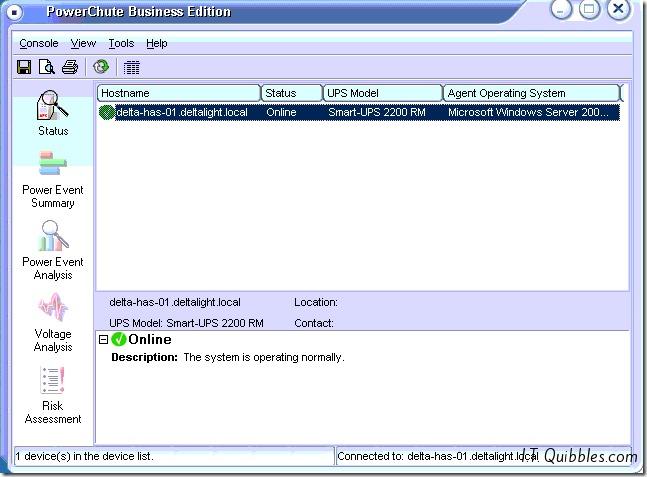Collapse the Online status details
Image resolution: width=647 pixels, height=477 pixels.
tap(103, 340)
